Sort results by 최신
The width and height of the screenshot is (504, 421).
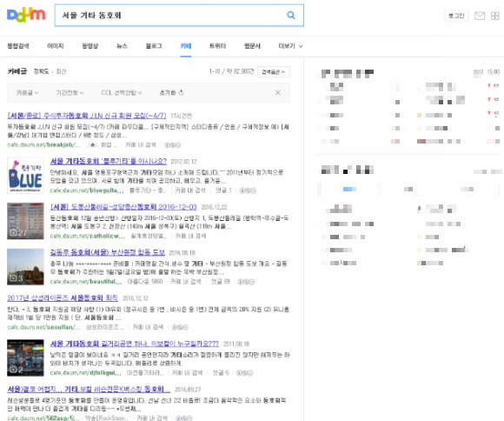[61, 71]
